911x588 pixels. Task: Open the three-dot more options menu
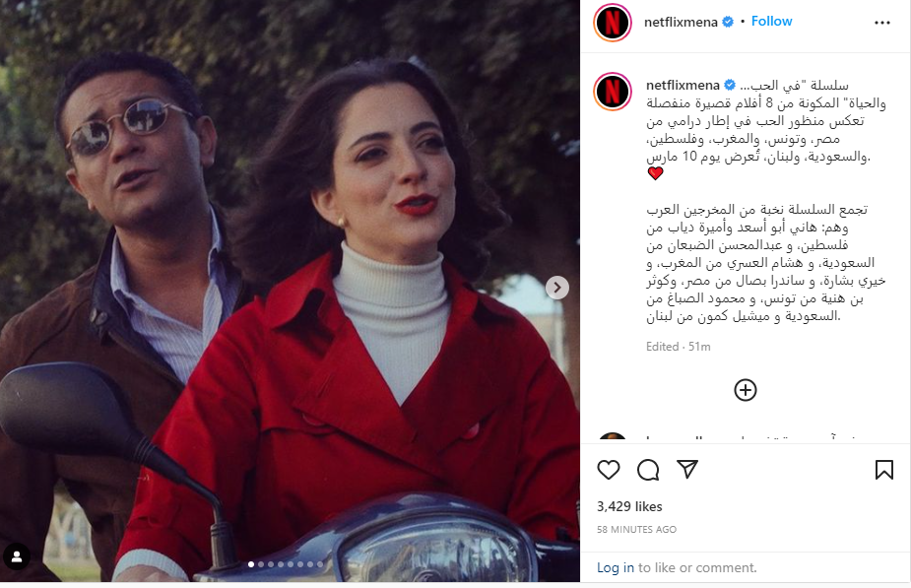[x=882, y=23]
